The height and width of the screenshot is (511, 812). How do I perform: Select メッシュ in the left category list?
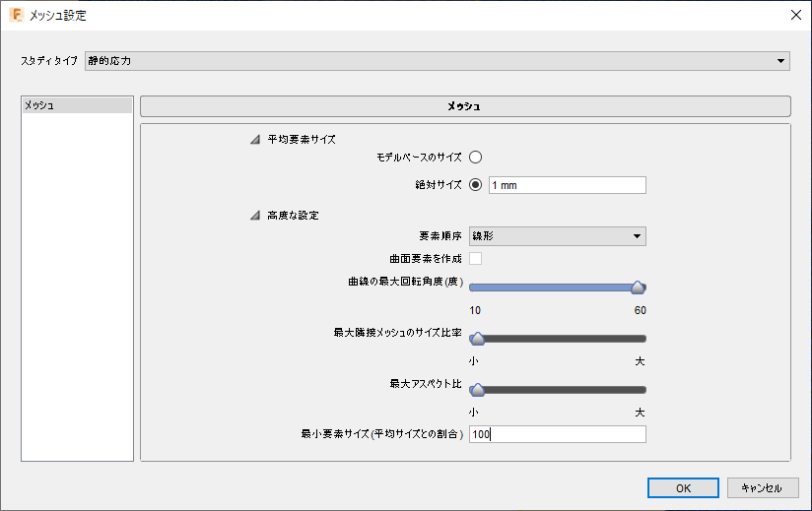pos(77,105)
